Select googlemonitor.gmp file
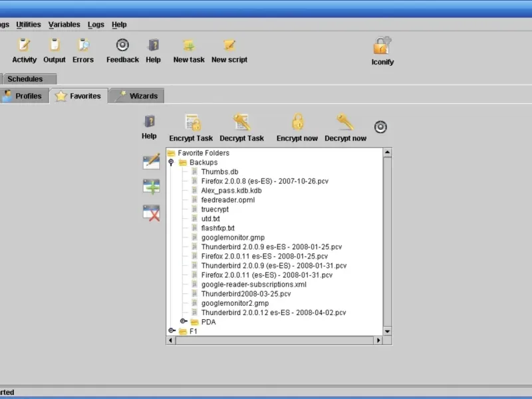The width and height of the screenshot is (532, 399). [233, 237]
